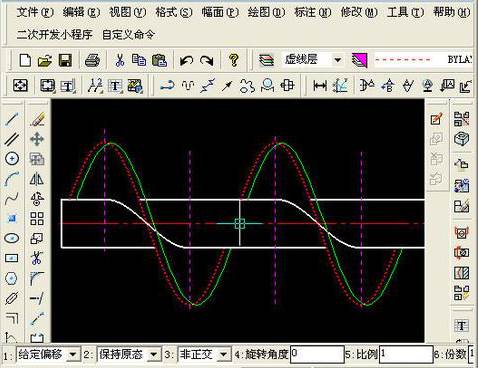Open the 非正交 dropdown

pyautogui.click(x=224, y=354)
